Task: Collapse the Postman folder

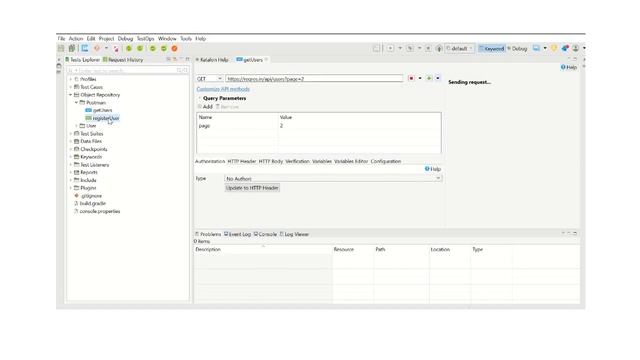Action: pyautogui.click(x=76, y=102)
